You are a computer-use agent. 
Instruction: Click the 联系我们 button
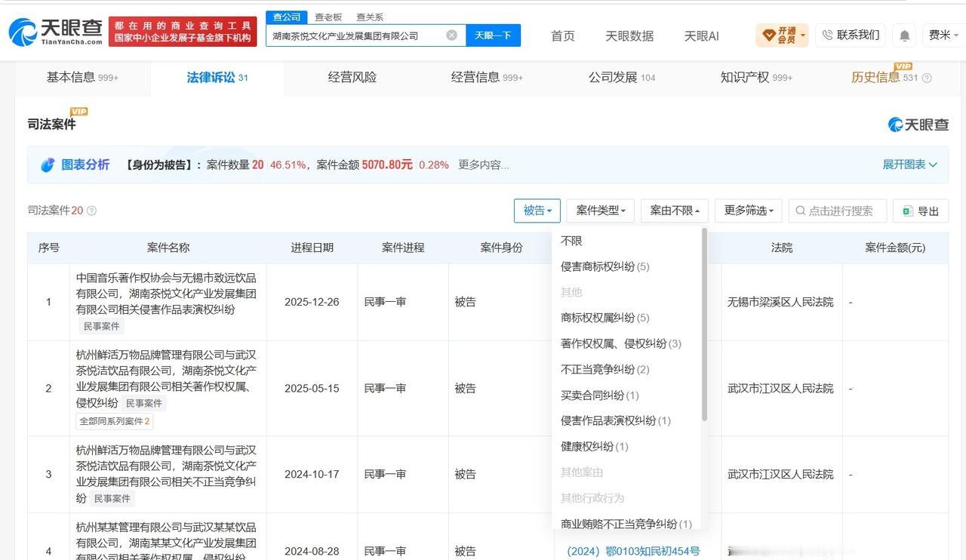pos(851,35)
